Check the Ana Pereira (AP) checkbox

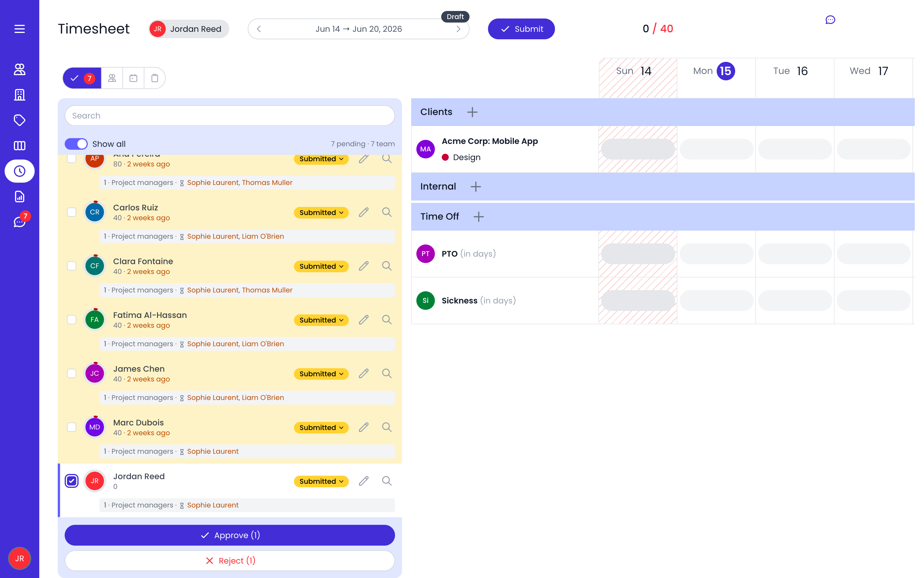click(71, 159)
